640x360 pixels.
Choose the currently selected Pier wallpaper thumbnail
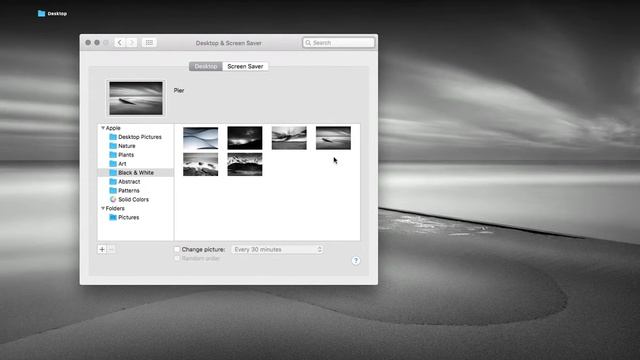(x=333, y=138)
